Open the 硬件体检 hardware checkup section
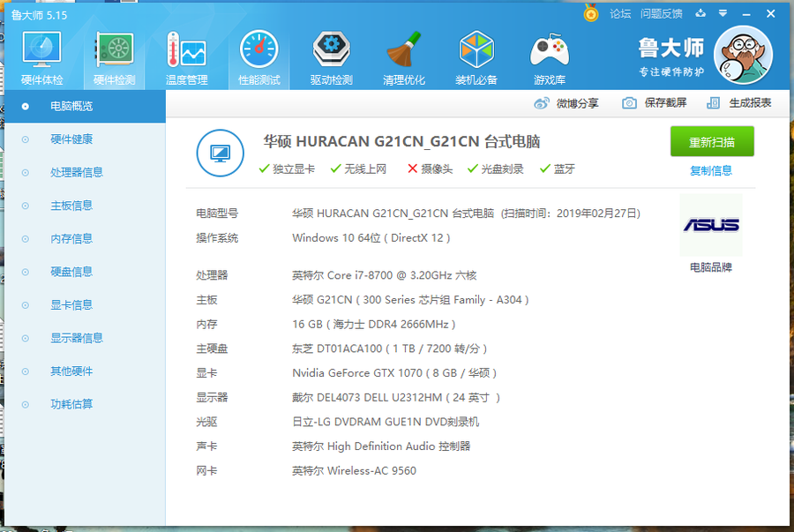 pos(42,58)
